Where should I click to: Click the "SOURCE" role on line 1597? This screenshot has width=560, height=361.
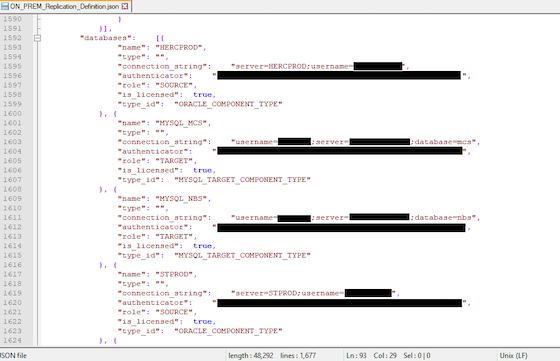tap(174, 85)
